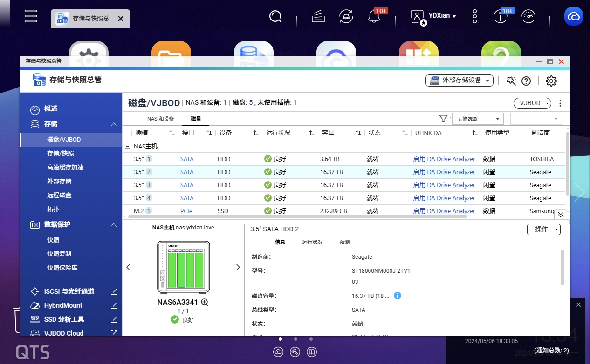
Task: Switch to the 磁盘 tab
Action: (196, 119)
